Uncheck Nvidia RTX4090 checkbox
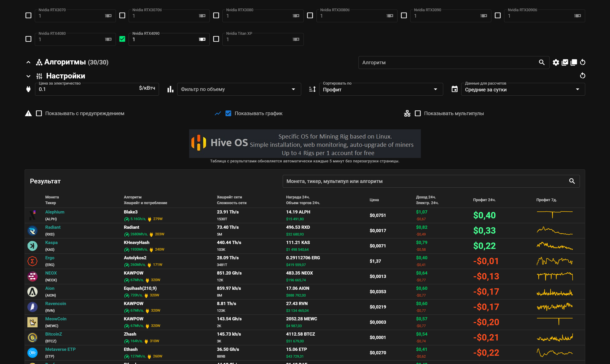Screen dimensions: 610x364 (122, 39)
